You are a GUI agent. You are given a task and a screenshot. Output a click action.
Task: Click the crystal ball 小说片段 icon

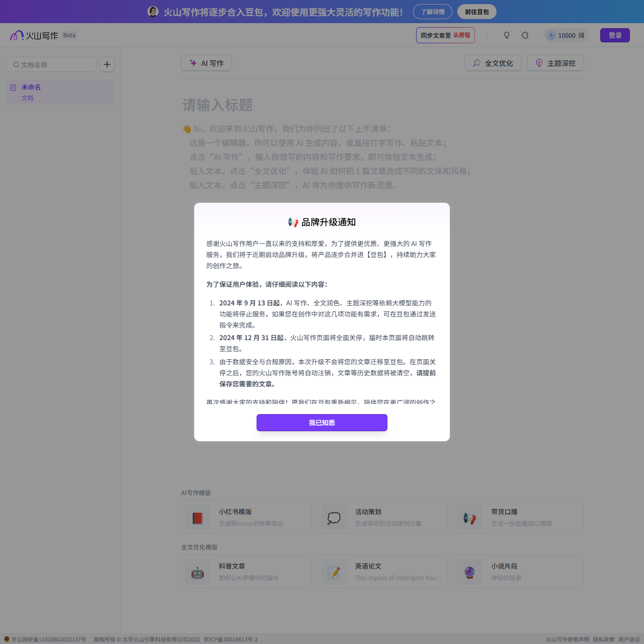coord(470,572)
